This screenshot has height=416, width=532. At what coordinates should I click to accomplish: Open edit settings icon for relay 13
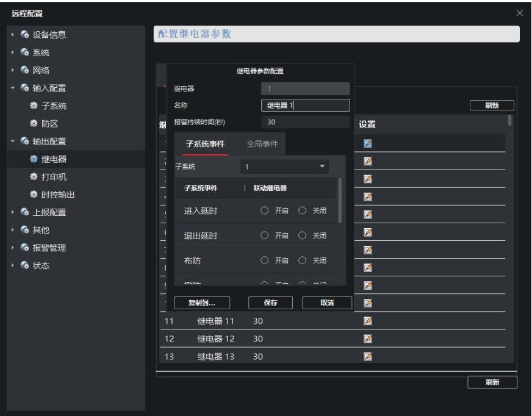367,356
